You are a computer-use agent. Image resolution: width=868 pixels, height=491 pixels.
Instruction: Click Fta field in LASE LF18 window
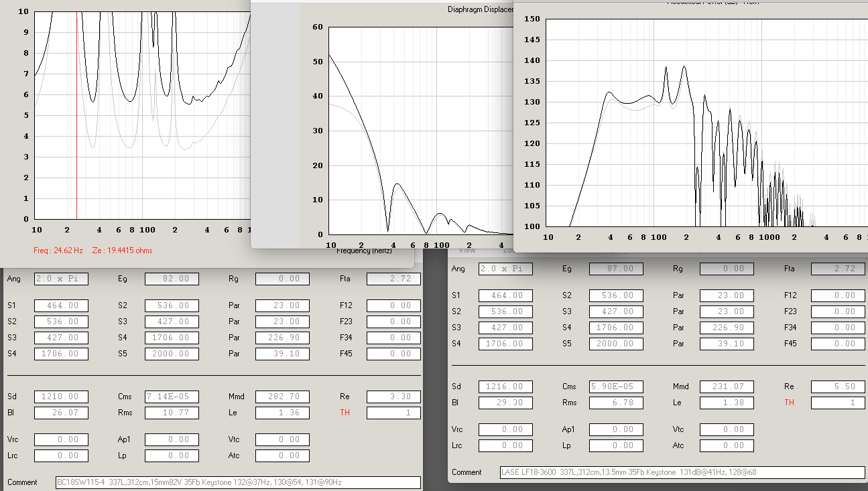click(x=838, y=269)
